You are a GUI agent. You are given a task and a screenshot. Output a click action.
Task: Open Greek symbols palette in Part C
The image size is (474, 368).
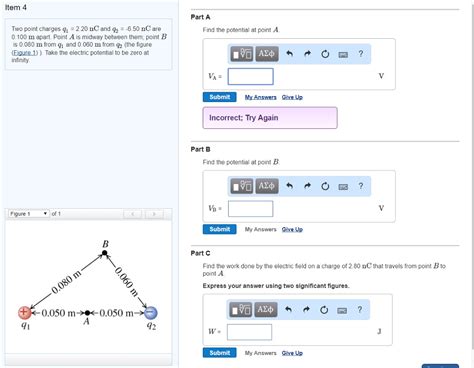coord(265,310)
